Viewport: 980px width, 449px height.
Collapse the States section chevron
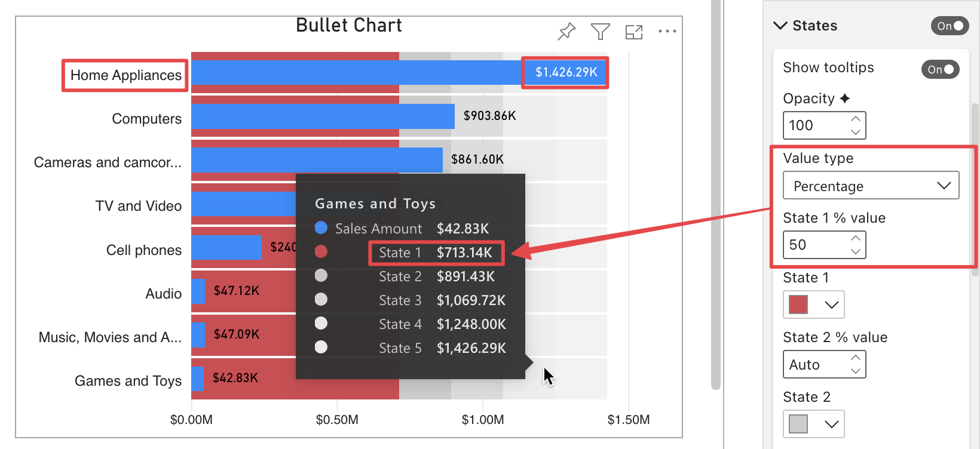coord(780,26)
